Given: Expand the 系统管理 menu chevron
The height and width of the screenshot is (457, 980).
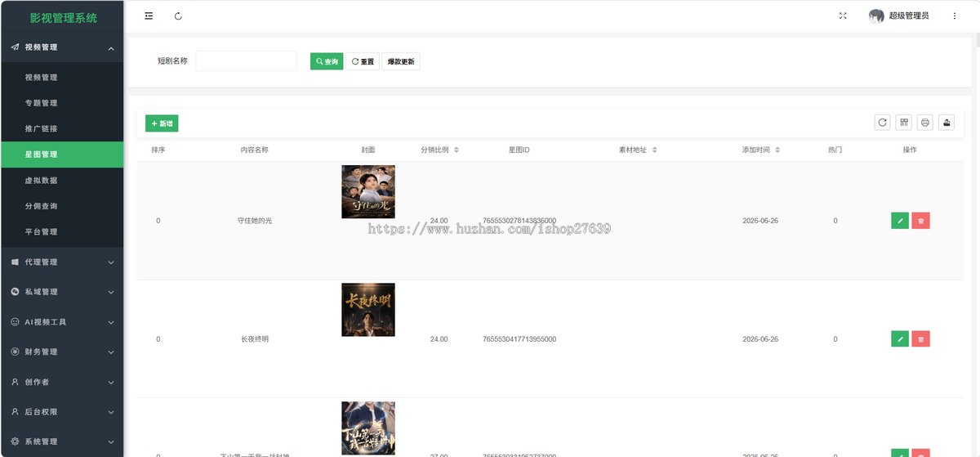Looking at the screenshot, I should coord(111,441).
